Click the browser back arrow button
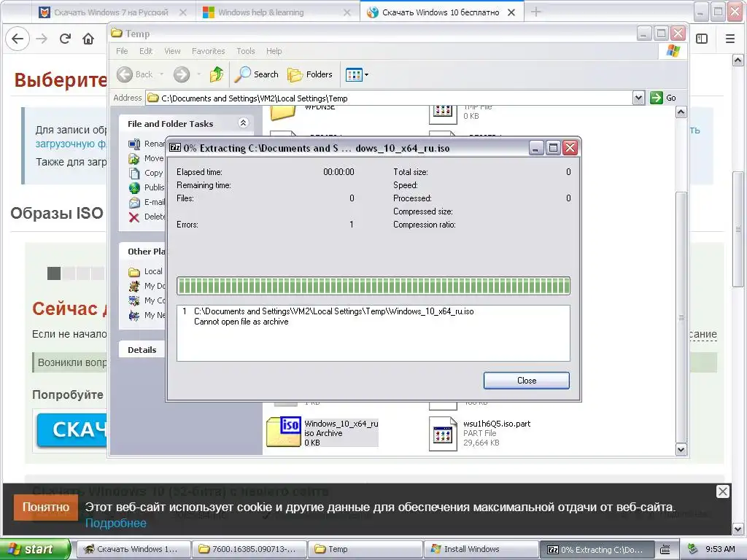 [x=18, y=39]
